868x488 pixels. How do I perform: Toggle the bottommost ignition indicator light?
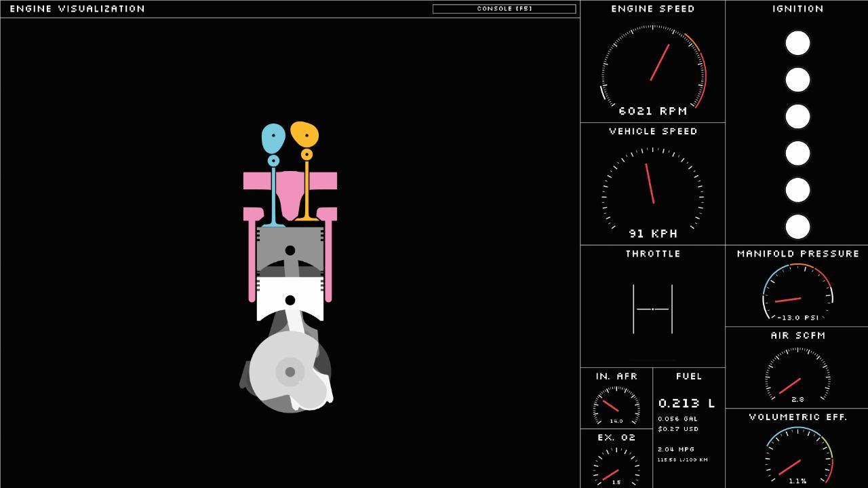[797, 227]
